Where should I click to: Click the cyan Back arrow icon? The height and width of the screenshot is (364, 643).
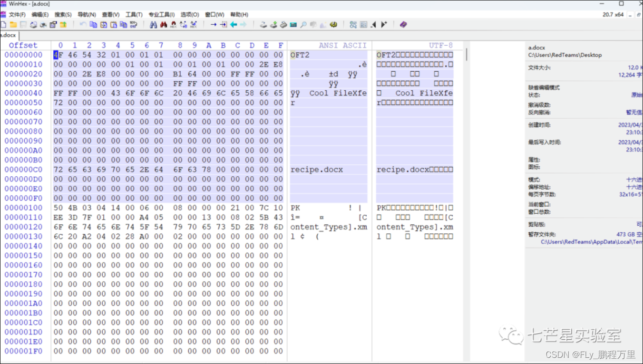tap(234, 24)
